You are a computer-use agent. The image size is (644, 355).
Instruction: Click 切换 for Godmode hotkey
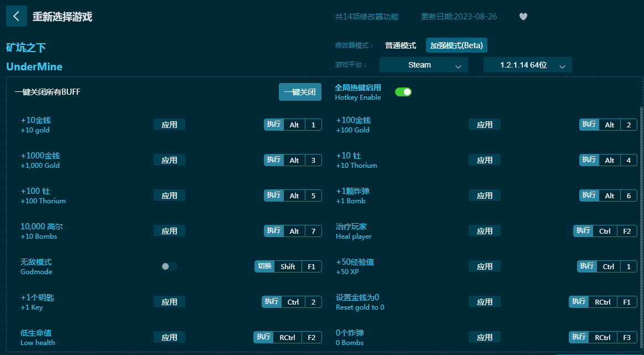pos(265,266)
